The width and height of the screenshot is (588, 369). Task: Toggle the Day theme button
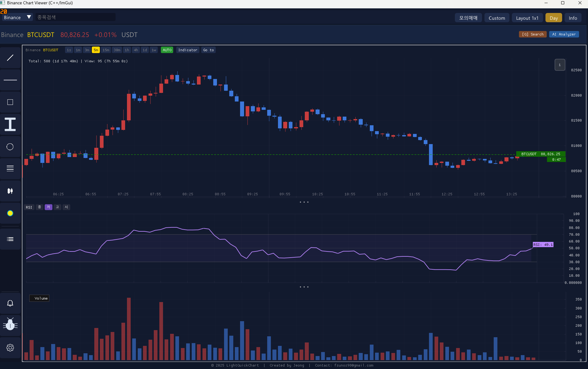tap(554, 18)
